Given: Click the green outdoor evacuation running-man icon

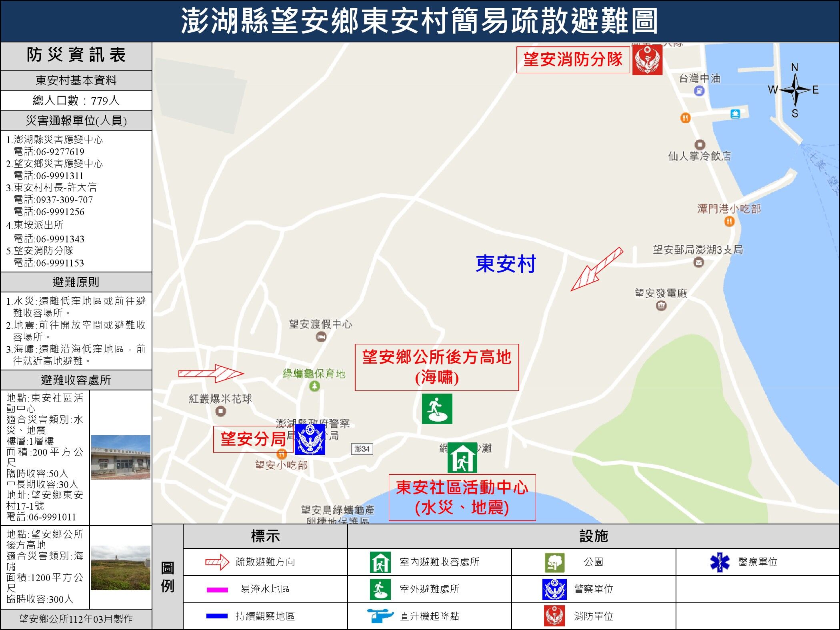Looking at the screenshot, I should [437, 408].
